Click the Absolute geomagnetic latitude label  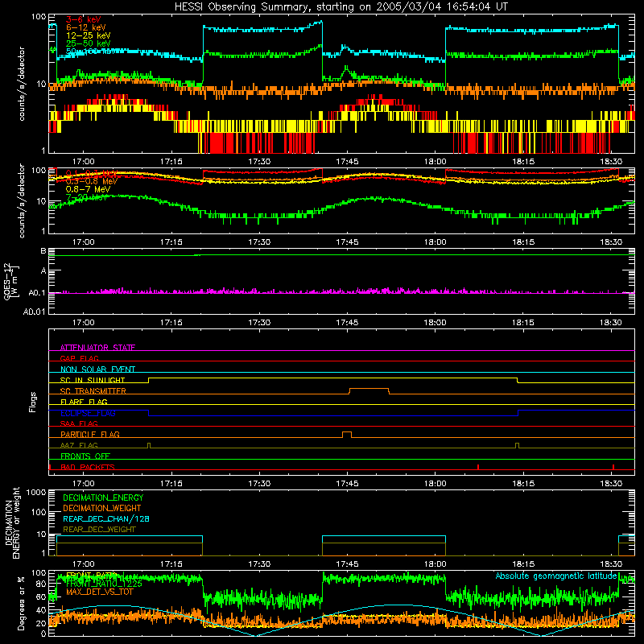(556, 576)
